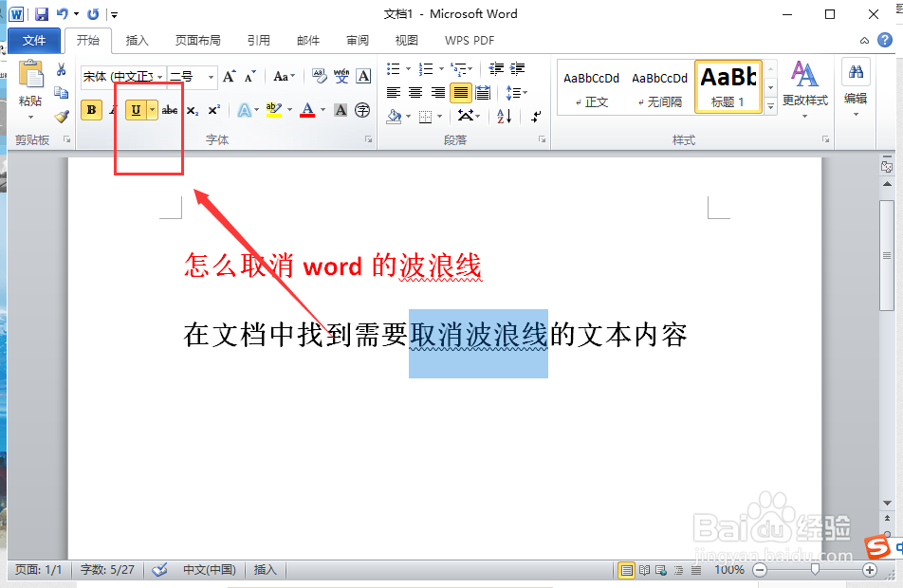Open the Font dialog launcher
The image size is (903, 588).
(x=369, y=139)
